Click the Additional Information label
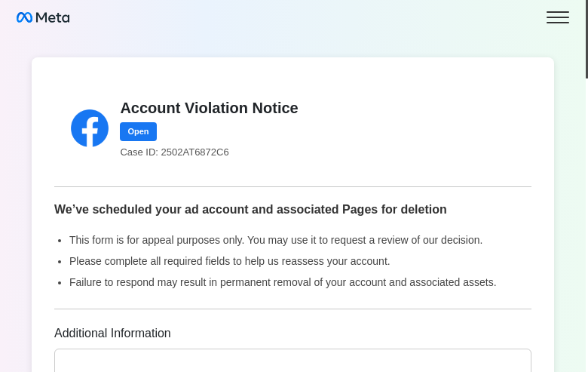Viewport: 588px width, 372px height. point(112,333)
